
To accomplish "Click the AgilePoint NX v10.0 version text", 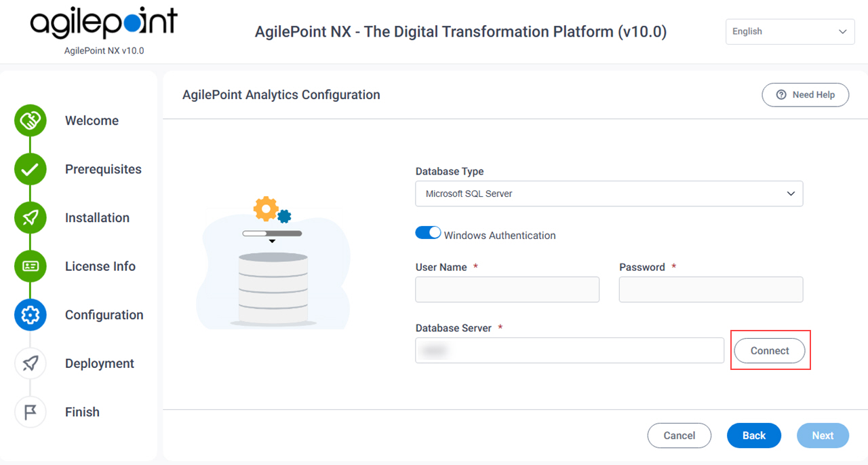I will (x=104, y=51).
